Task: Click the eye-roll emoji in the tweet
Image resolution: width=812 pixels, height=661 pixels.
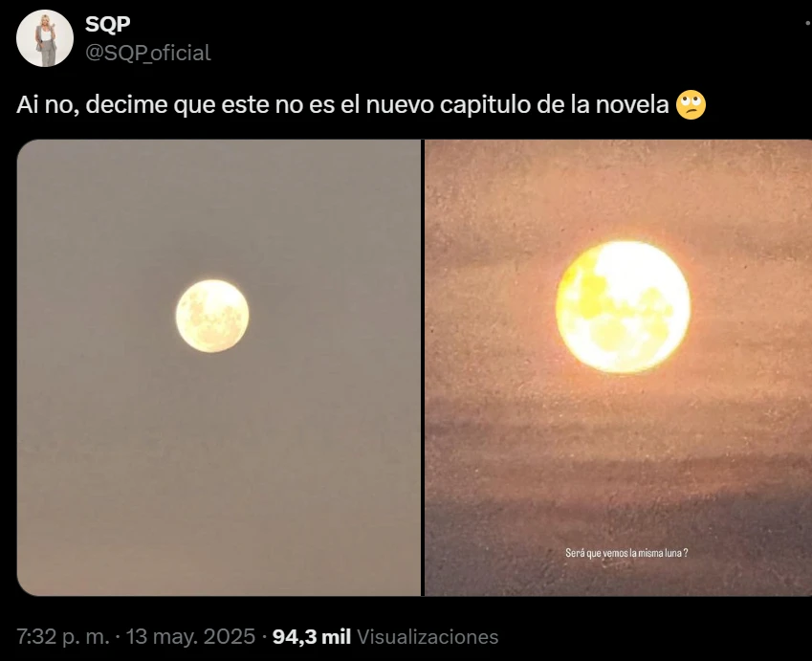Action: [691, 104]
